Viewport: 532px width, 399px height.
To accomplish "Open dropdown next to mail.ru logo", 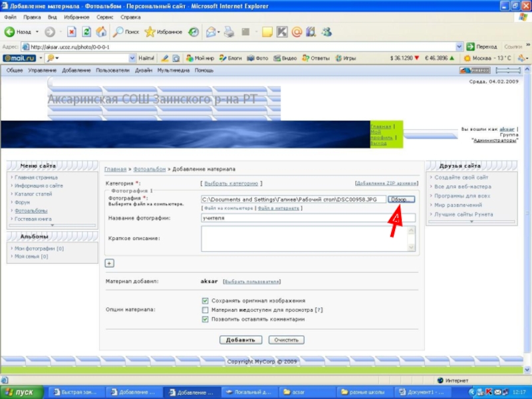I will pyautogui.click(x=41, y=59).
